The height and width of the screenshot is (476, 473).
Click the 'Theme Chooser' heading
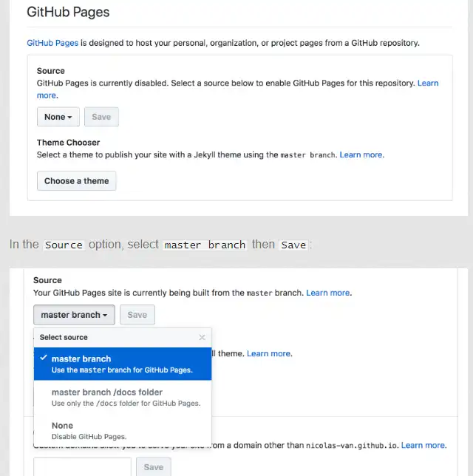coord(68,143)
